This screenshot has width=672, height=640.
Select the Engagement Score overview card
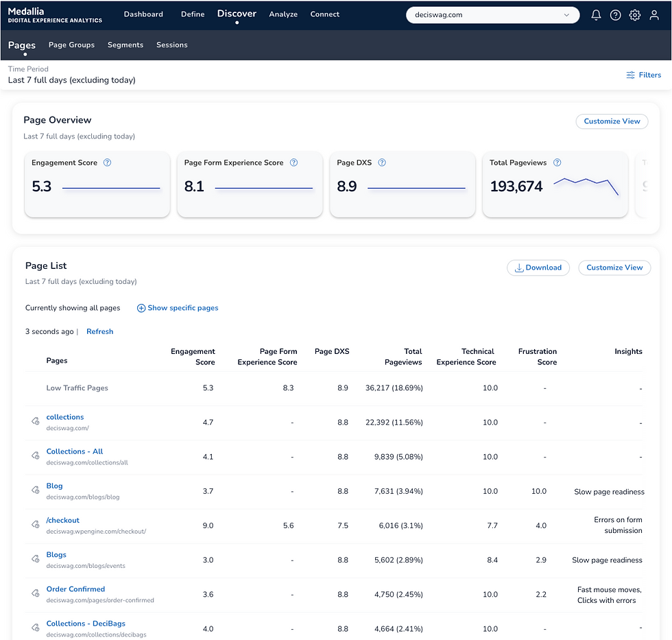[x=97, y=185]
